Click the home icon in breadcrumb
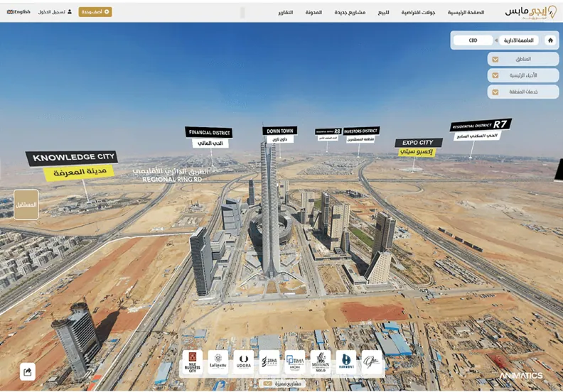The height and width of the screenshot is (392, 563). coord(550,40)
